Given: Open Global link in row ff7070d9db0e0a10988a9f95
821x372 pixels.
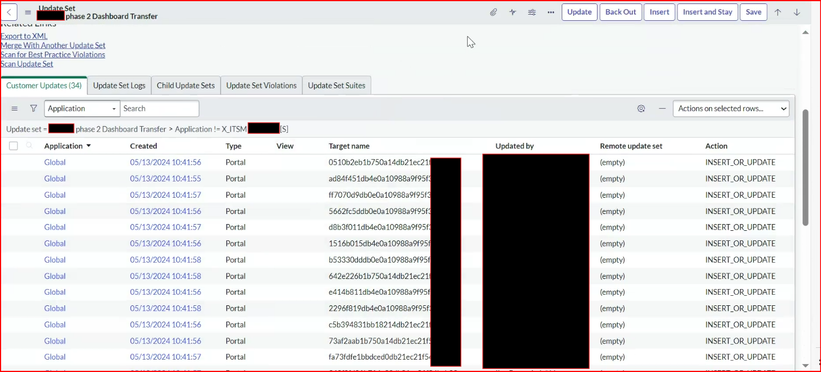Looking at the screenshot, I should pos(55,195).
